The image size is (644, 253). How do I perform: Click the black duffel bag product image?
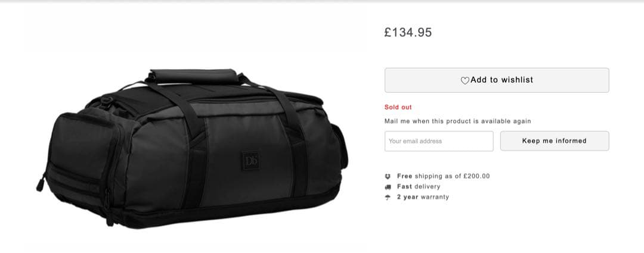(192, 148)
